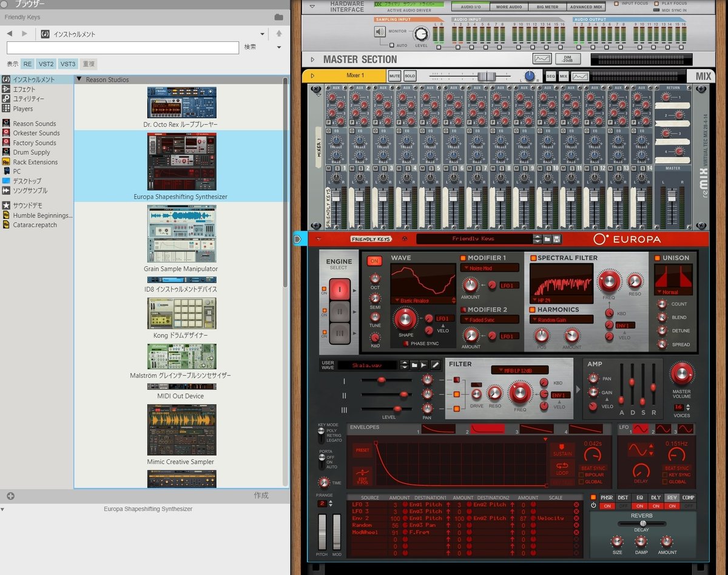Viewport: 728px width, 575px height.
Task: Click the envelope Beat Sync button
Action: click(592, 468)
